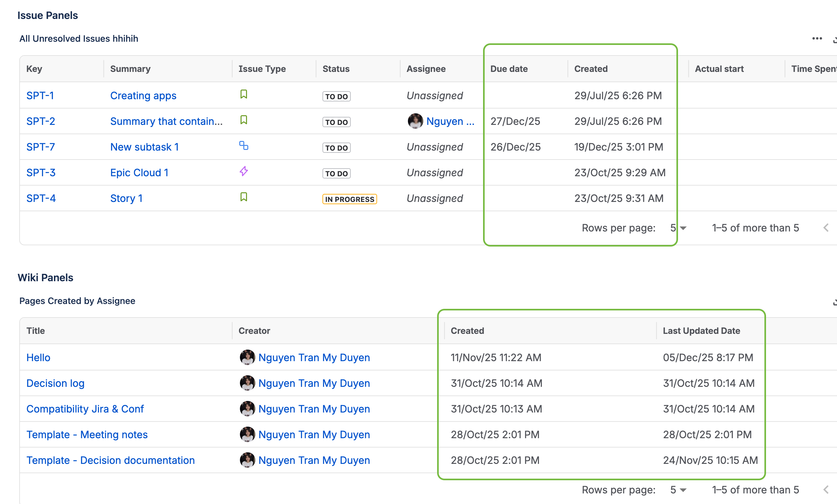837x504 pixels.
Task: Click the creator avatar on the Hello row
Action: tap(247, 357)
